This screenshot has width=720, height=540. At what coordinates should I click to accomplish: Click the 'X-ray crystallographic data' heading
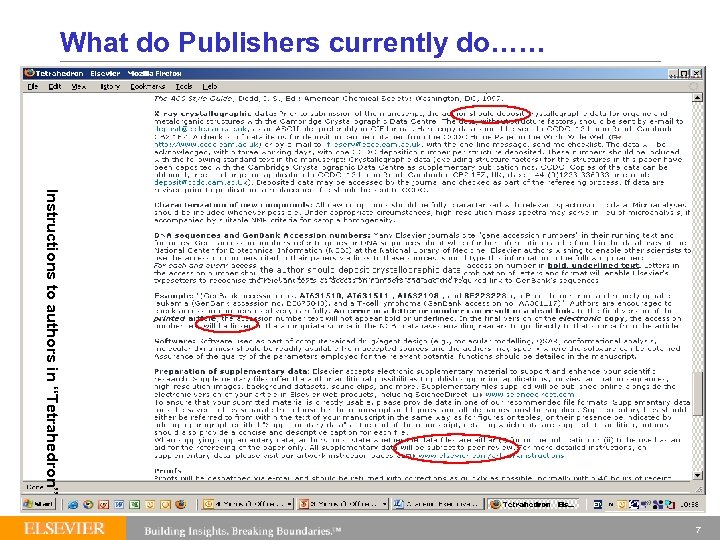[215, 113]
